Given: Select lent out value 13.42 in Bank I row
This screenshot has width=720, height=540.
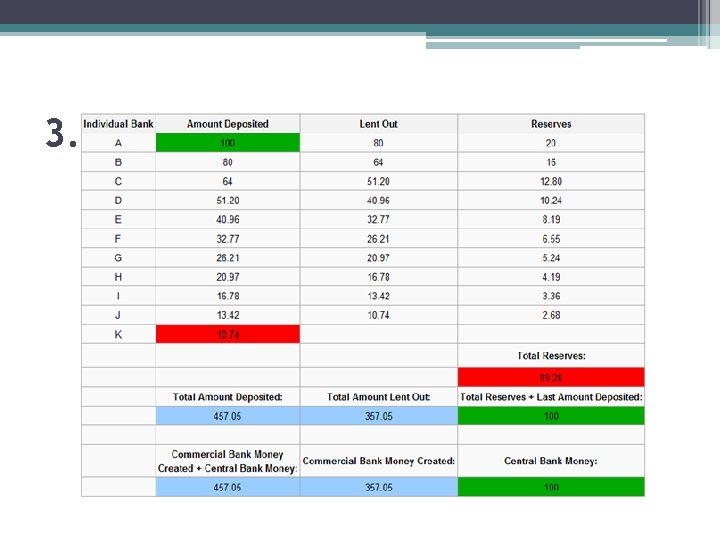Looking at the screenshot, I should pos(378,296).
